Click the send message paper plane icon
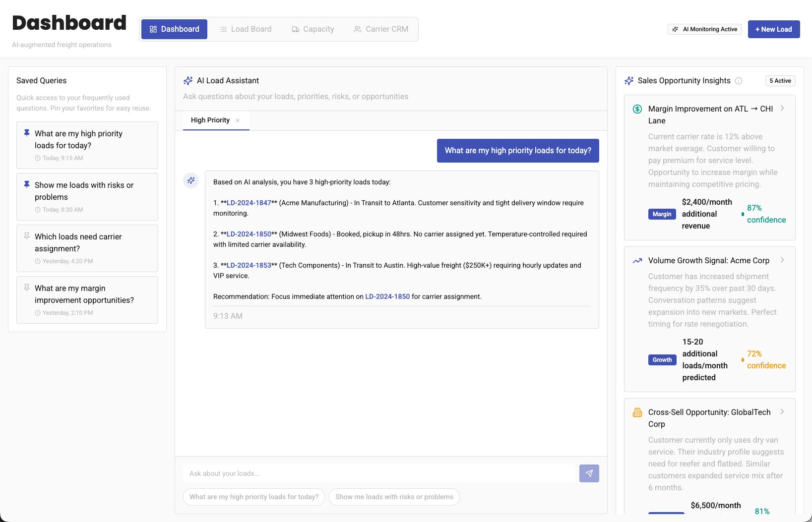 [x=589, y=473]
